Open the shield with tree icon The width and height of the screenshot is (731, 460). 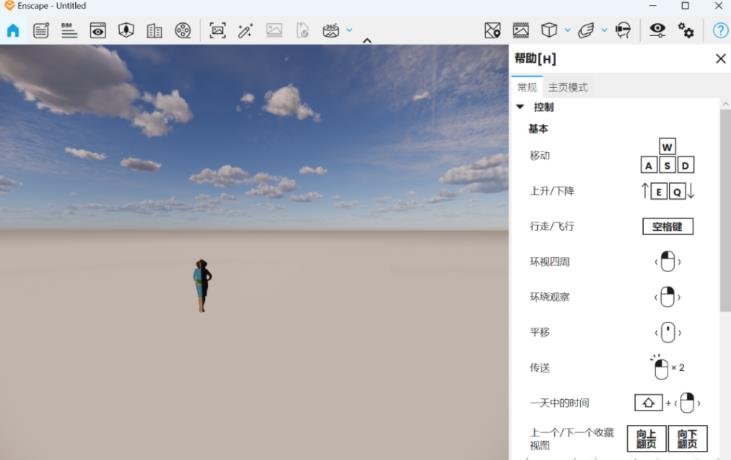126,30
